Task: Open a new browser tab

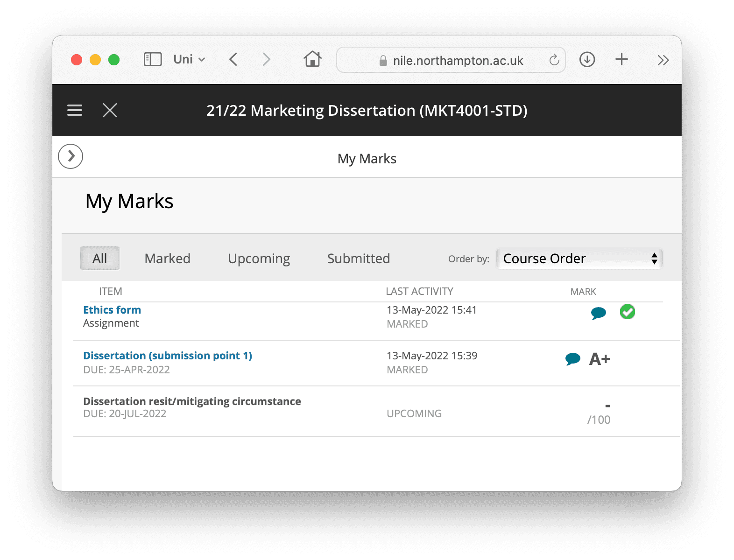Action: pos(621,59)
